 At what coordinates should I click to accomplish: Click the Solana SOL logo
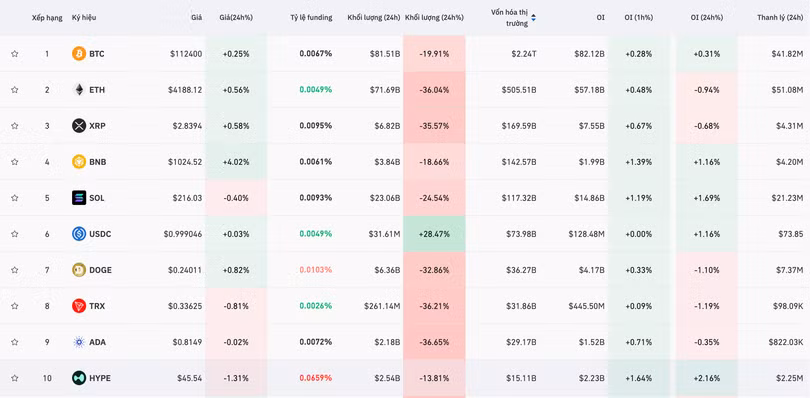coord(79,197)
